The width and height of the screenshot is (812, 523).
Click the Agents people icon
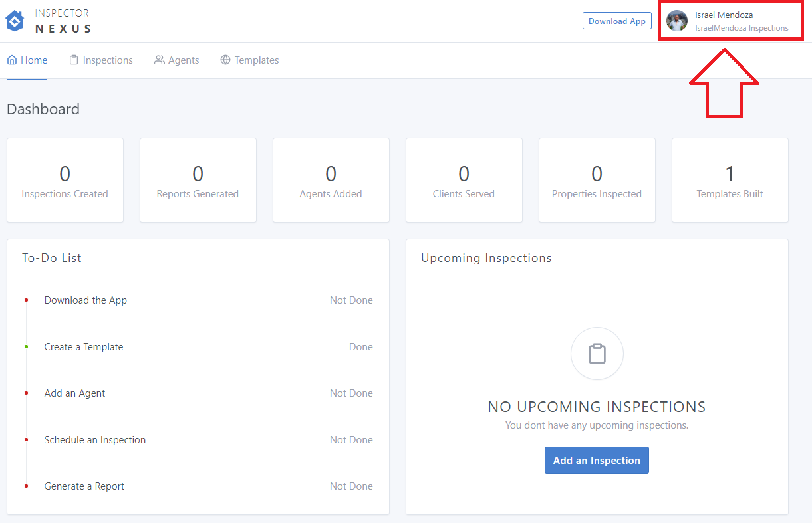[x=160, y=60]
